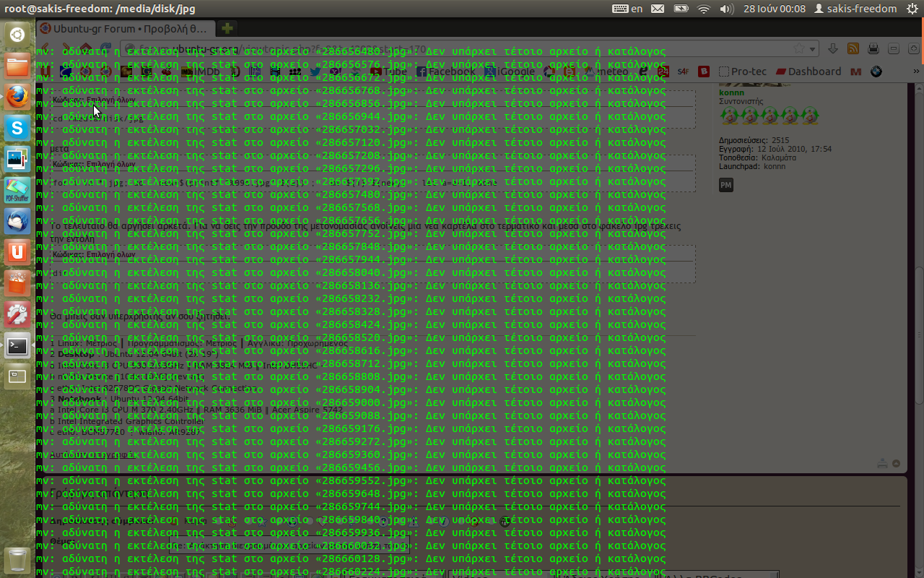Click the RSS feed icon in toolbar
924x578 pixels.
pyautogui.click(x=853, y=48)
